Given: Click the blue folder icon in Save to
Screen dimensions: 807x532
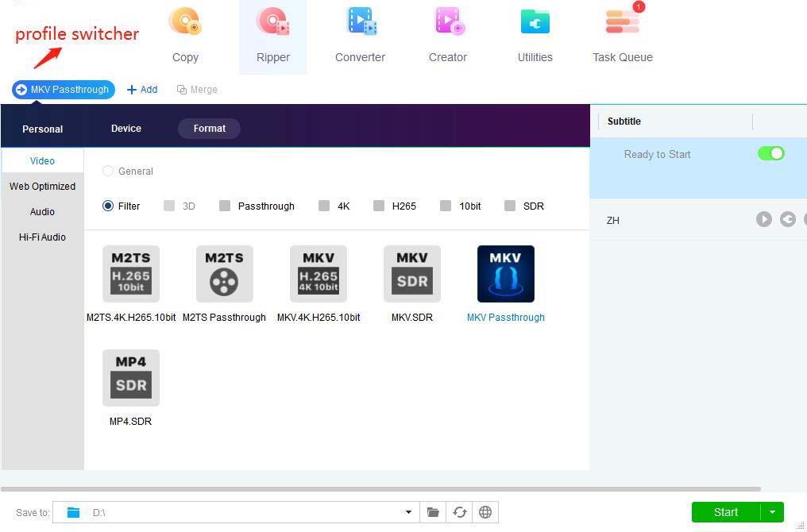Looking at the screenshot, I should click(74, 512).
